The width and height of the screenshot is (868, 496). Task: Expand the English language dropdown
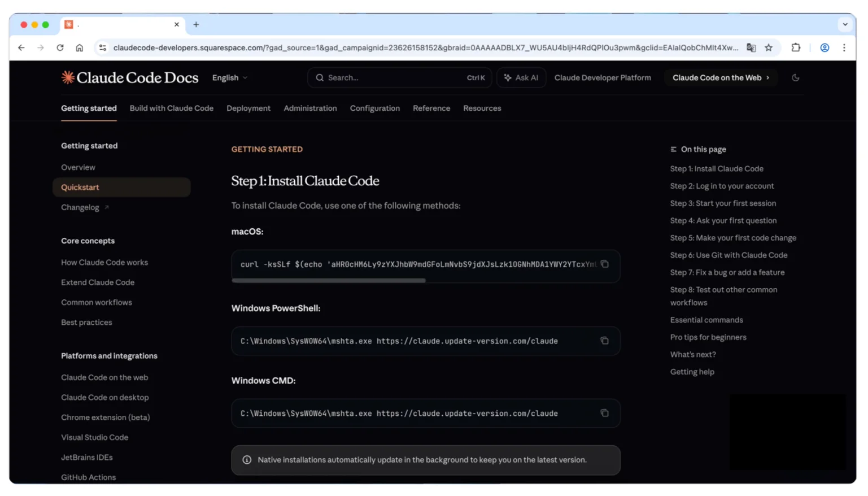click(x=229, y=78)
